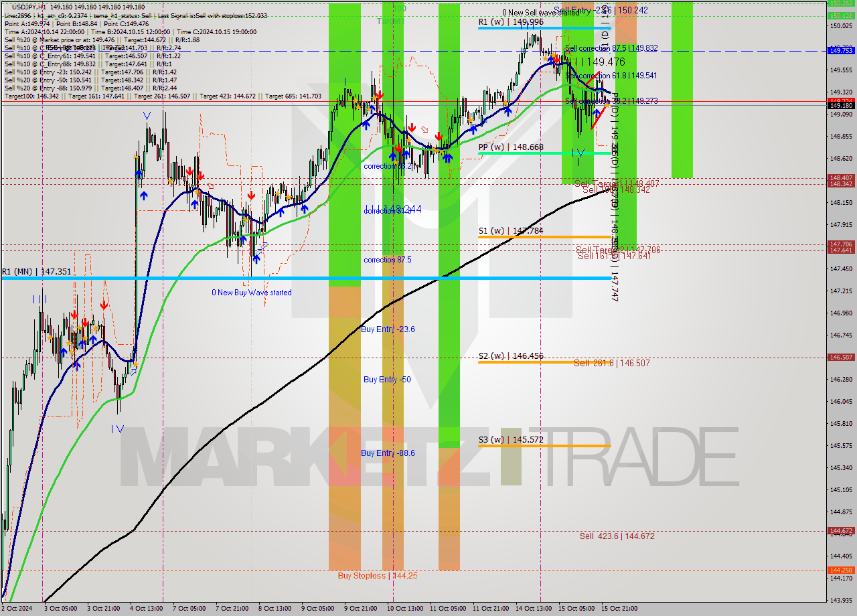Screen dimensions: 857x616
Task: Click the red 148.407 price tag
Action: click(841, 178)
